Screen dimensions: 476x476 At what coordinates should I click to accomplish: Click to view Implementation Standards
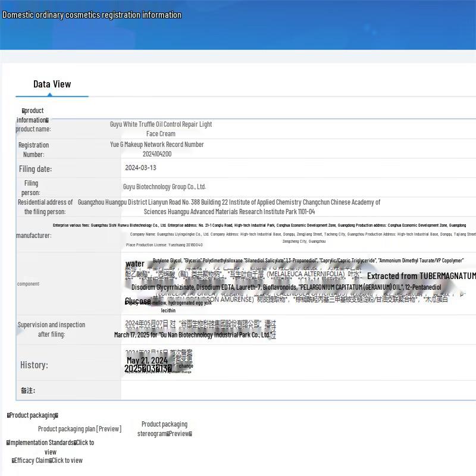(x=51, y=447)
